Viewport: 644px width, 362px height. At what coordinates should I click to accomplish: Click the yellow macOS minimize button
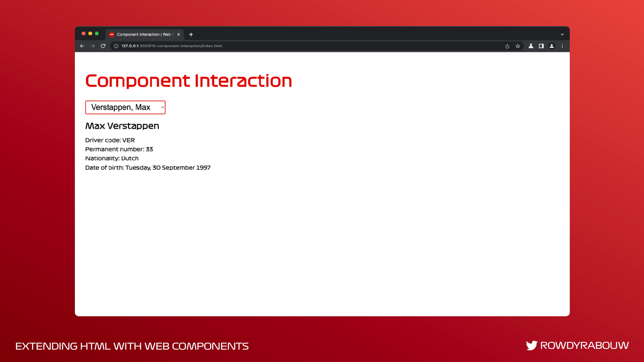click(x=90, y=33)
